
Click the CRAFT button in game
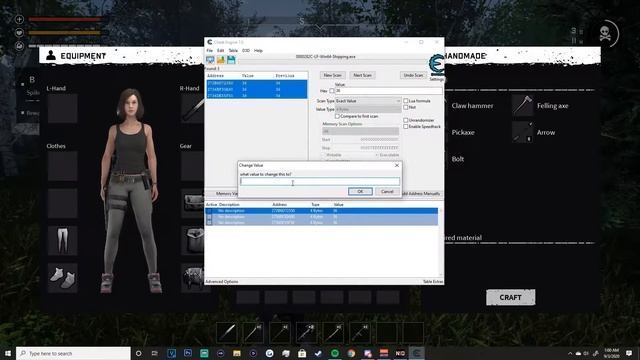(511, 298)
